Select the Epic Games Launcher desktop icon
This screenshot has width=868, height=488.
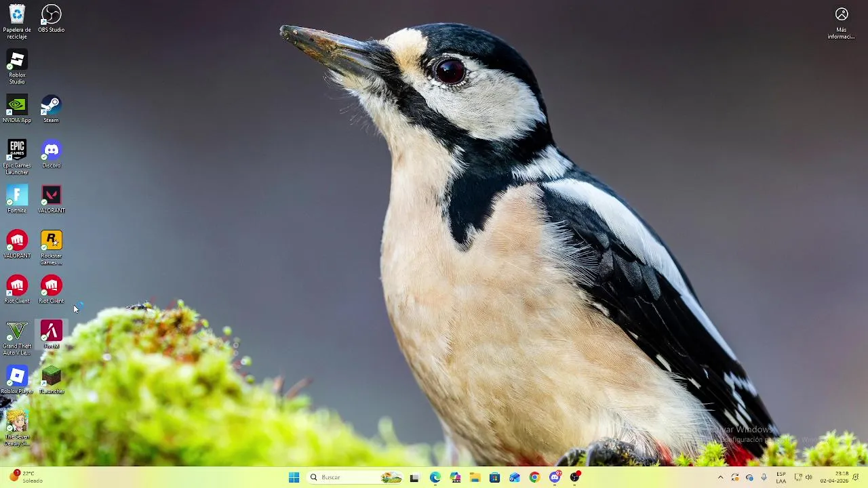[x=17, y=157]
